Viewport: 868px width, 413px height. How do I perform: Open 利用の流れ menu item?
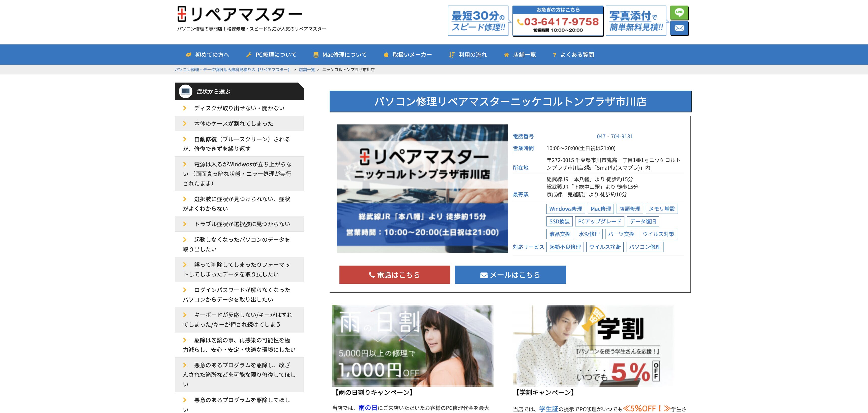click(468, 55)
